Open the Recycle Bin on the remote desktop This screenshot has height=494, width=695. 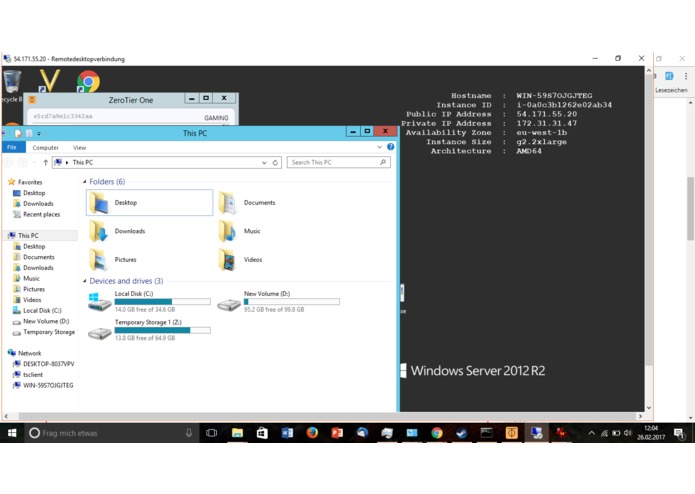12,82
